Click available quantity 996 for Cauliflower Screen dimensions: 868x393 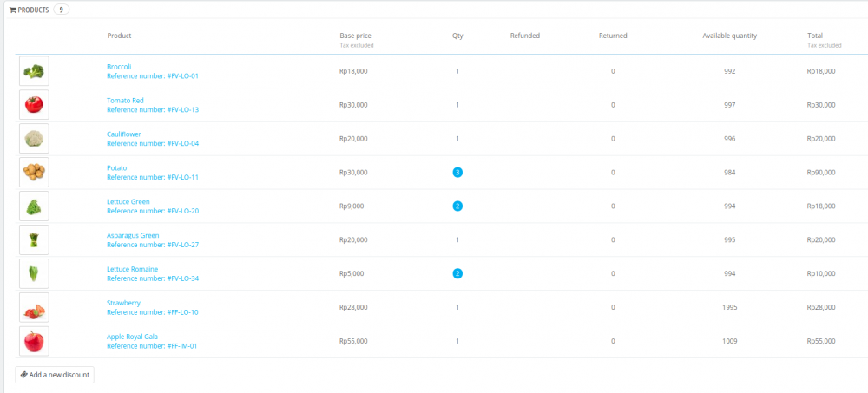pos(730,139)
